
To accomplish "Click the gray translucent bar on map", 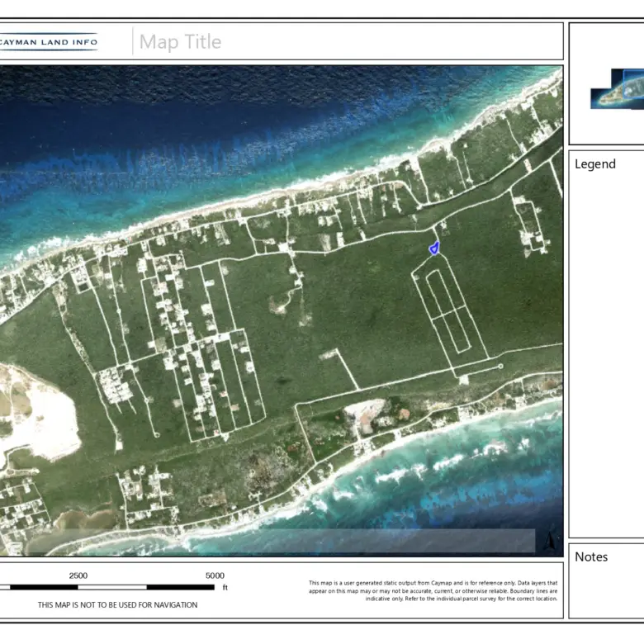I will (x=281, y=541).
